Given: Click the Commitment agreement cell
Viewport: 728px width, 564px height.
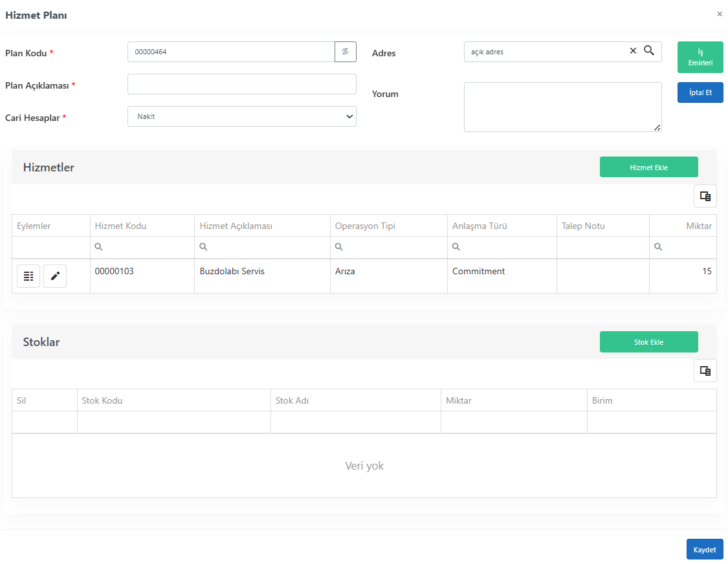Looking at the screenshot, I should [x=502, y=276].
